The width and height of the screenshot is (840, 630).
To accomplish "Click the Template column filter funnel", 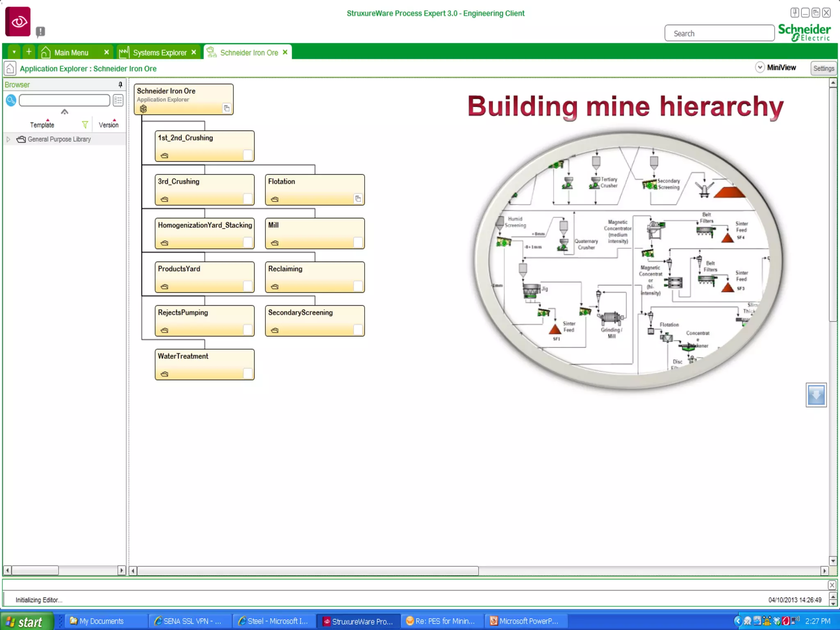I will click(x=85, y=125).
